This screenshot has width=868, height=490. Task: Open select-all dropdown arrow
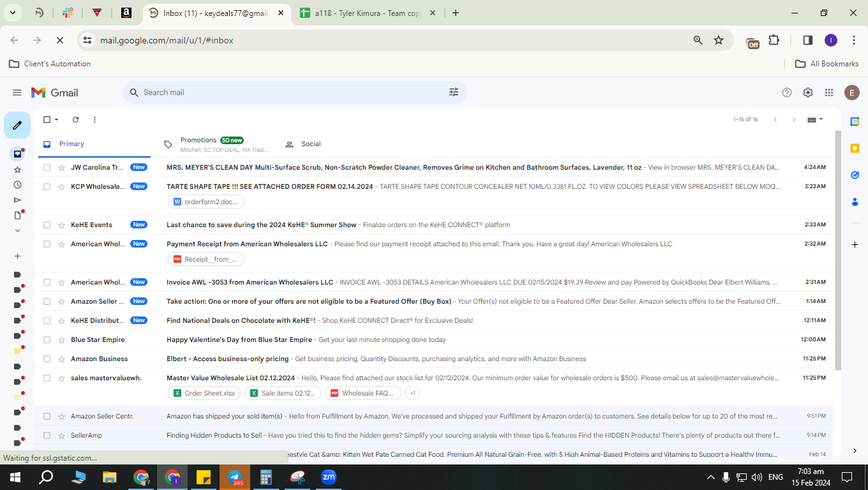pyautogui.click(x=56, y=119)
